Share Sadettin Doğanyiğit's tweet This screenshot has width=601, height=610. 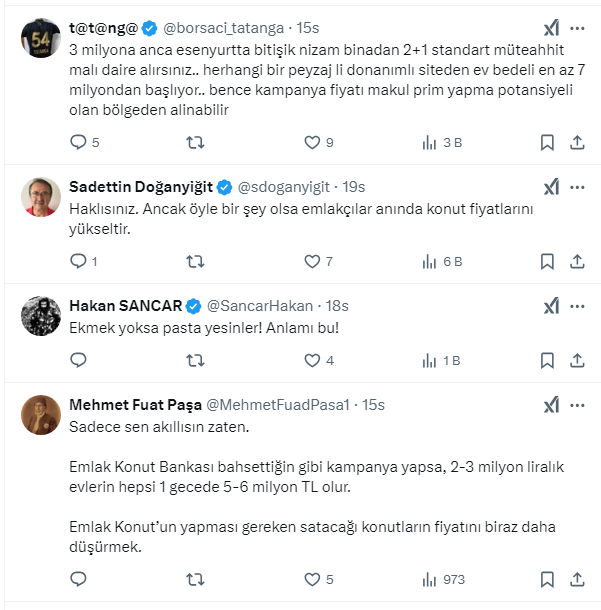click(x=577, y=261)
